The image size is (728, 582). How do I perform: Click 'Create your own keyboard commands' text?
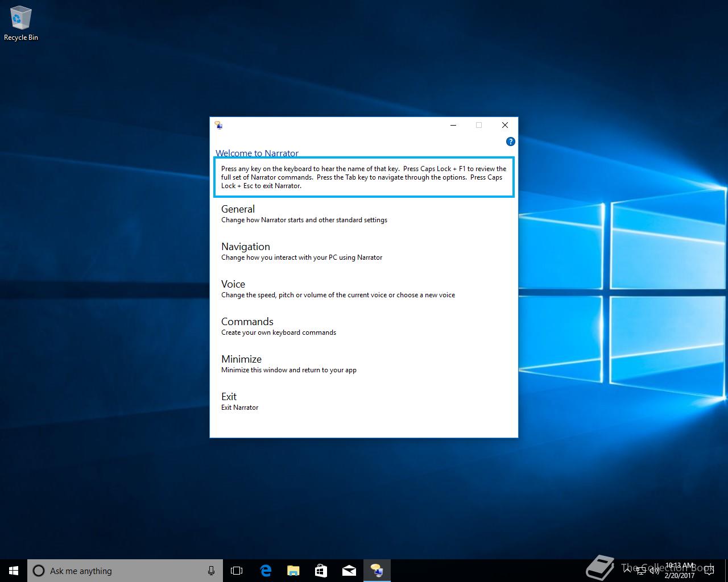(x=279, y=332)
